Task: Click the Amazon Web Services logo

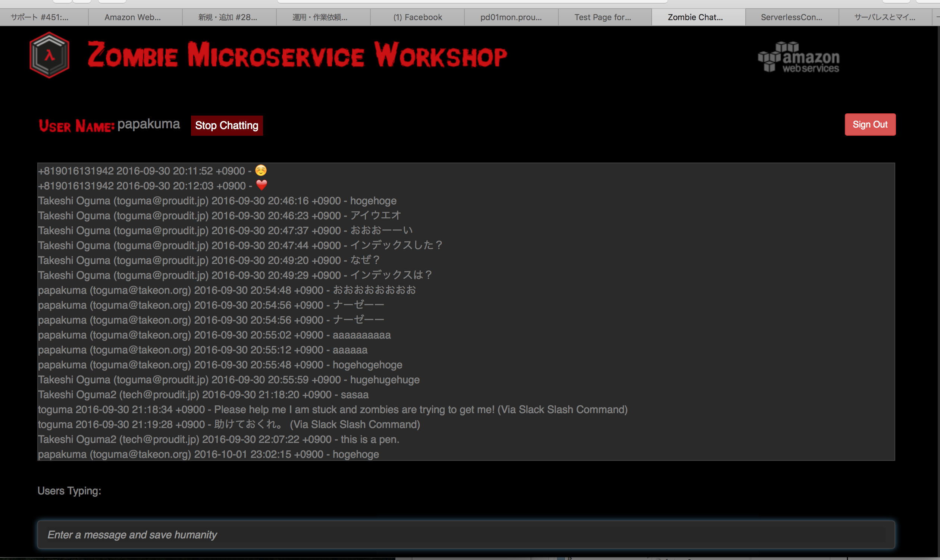Action: (798, 57)
